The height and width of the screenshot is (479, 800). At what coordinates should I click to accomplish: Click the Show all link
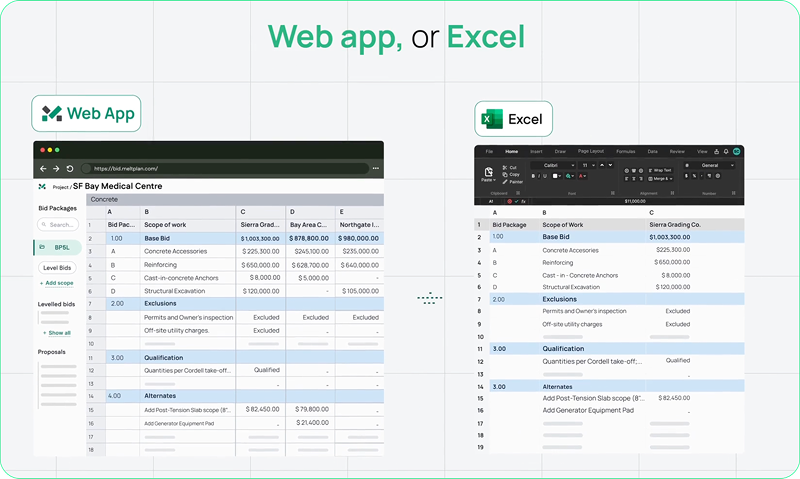[58, 333]
